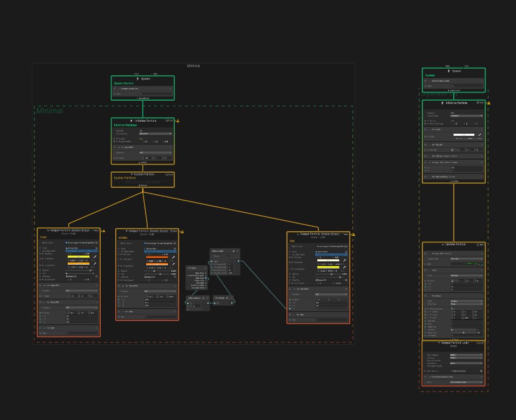Select the Update Particles context header
Image resolution: width=516 pixels, height=420 pixels.
143,174
